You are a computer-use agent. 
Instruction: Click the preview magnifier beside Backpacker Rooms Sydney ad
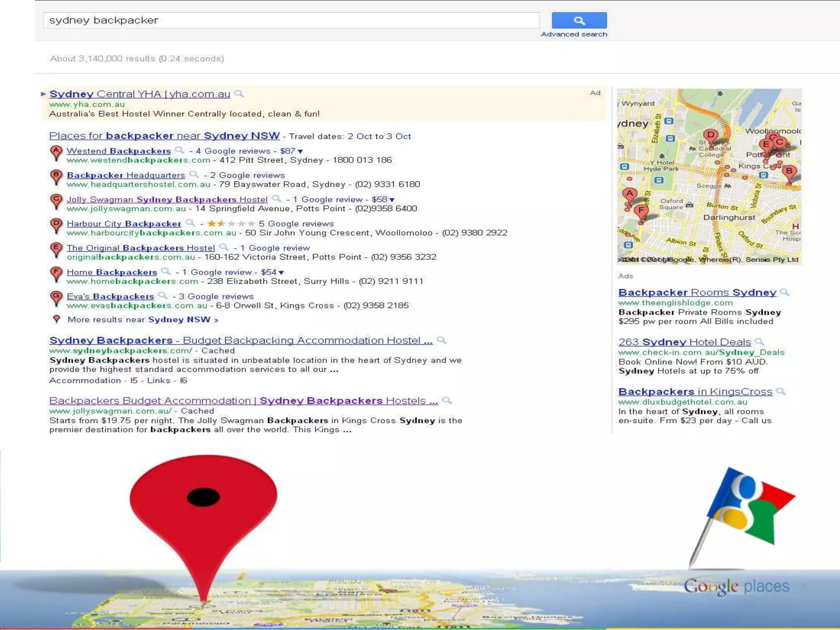click(x=784, y=292)
